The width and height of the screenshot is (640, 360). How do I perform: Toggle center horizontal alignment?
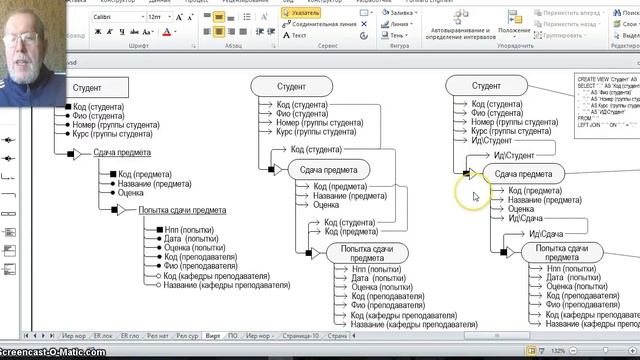pos(219,31)
